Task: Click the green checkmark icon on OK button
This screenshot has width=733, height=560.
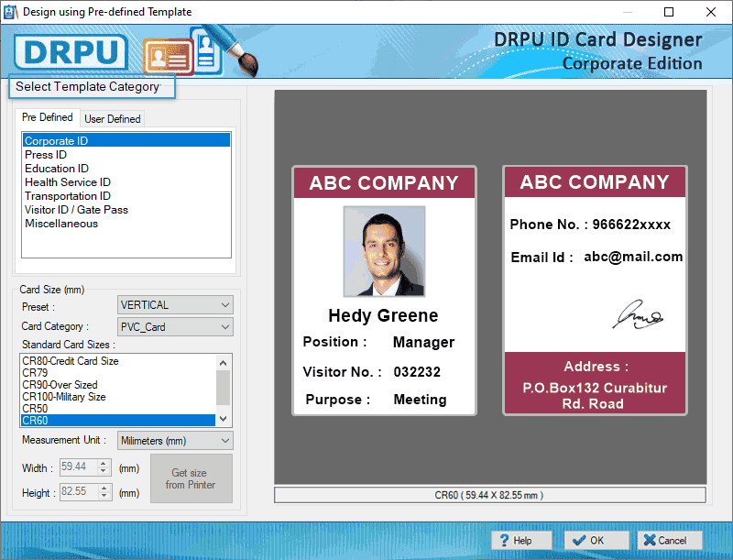Action: coord(580,540)
